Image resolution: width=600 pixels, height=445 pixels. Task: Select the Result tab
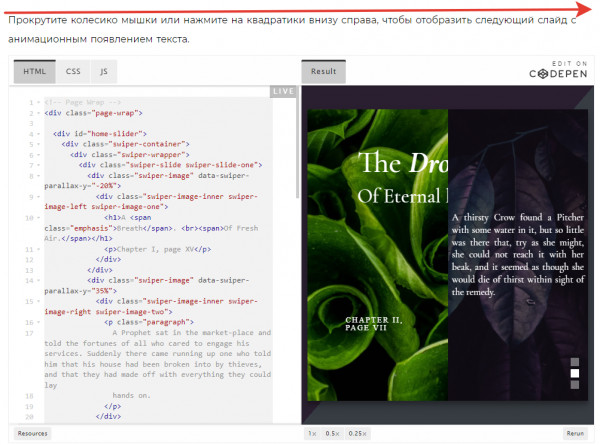[x=323, y=72]
